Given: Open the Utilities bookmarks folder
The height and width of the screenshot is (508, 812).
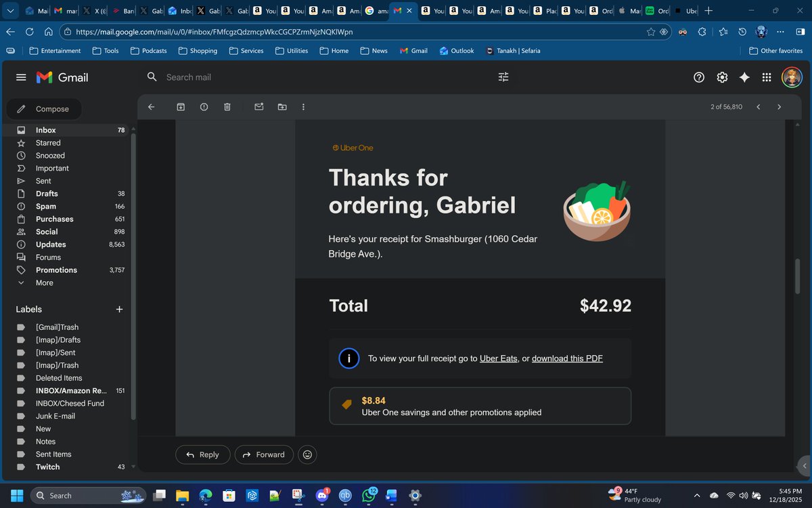Looking at the screenshot, I should [292, 51].
